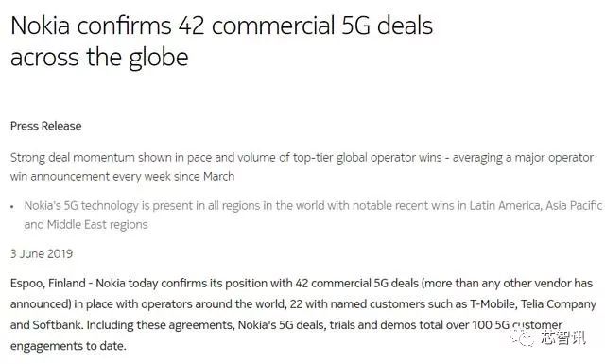Click 'Espoo, Finland' at the paragraph start

point(48,284)
